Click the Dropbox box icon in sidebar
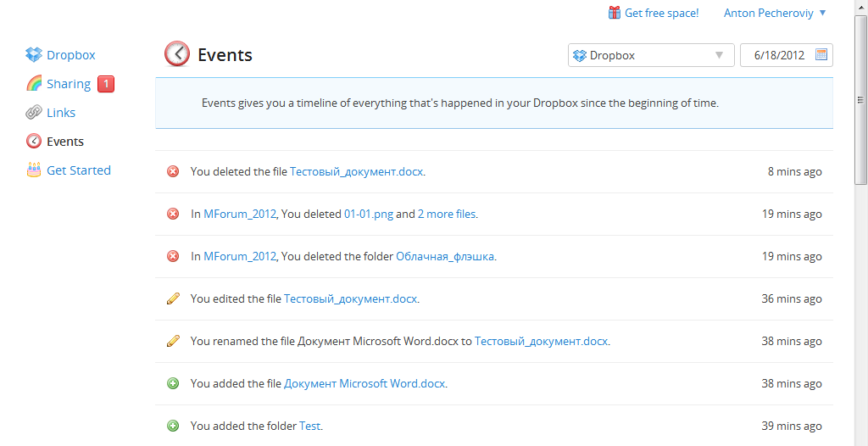This screenshot has width=868, height=446. 34,55
